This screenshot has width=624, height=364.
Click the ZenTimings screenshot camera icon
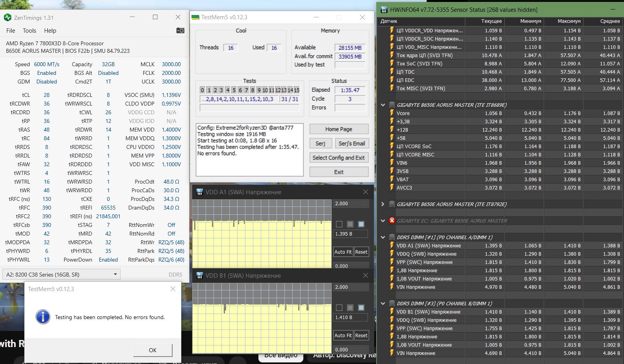[x=180, y=30]
